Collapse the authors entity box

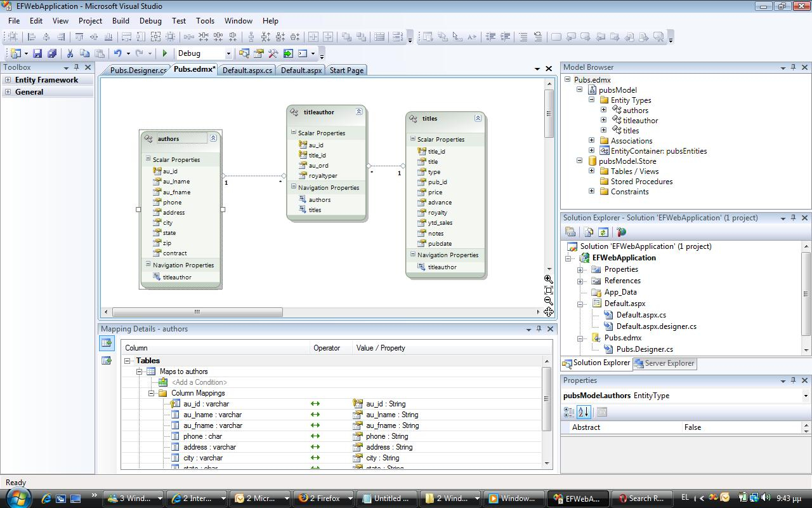point(213,138)
